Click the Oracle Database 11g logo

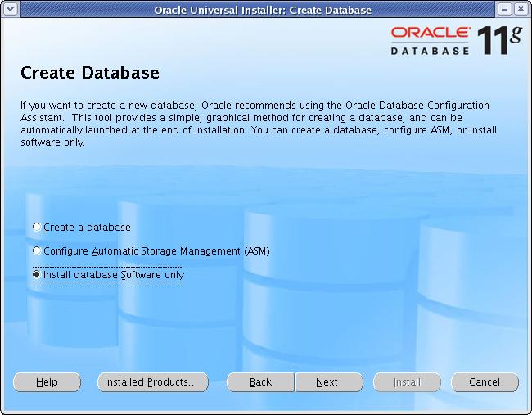[457, 40]
